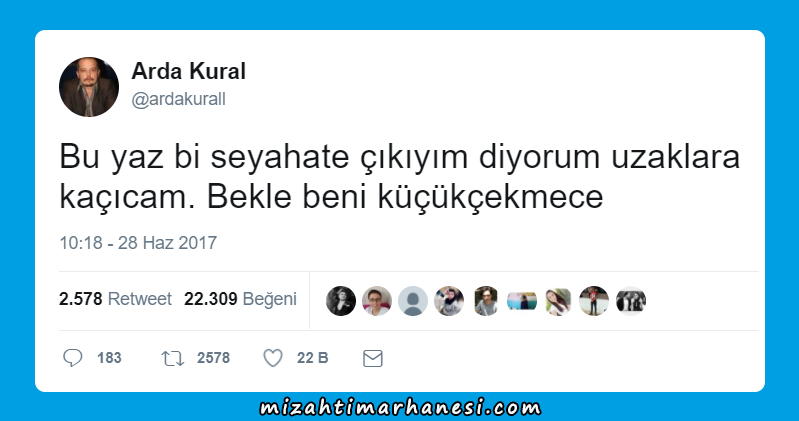Open the @ardakurall handle link

point(178,99)
